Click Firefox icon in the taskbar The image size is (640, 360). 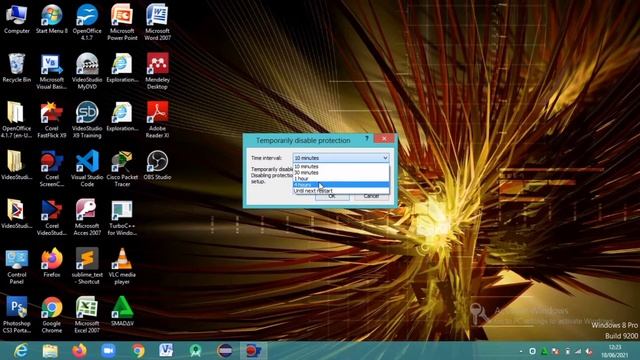pyautogui.click(x=80, y=351)
